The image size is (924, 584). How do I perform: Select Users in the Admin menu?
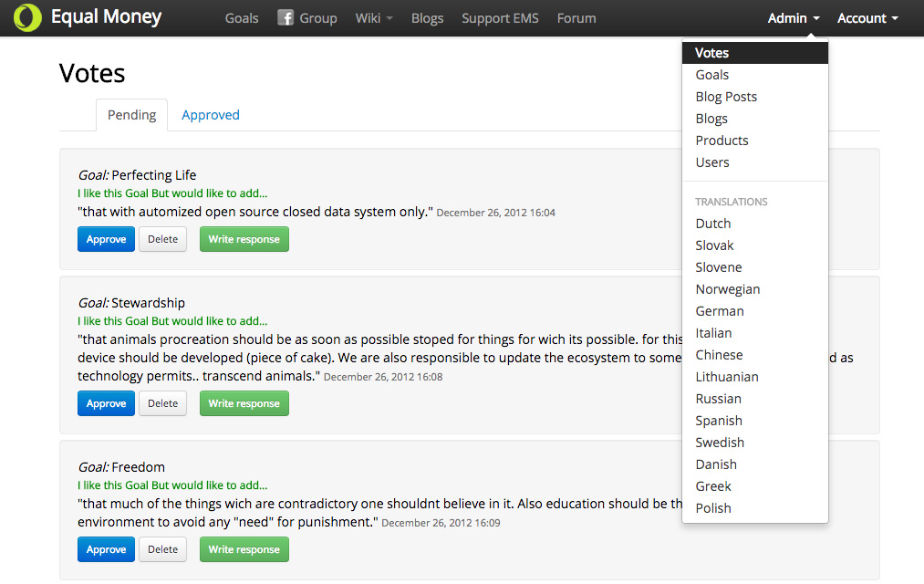(x=712, y=162)
